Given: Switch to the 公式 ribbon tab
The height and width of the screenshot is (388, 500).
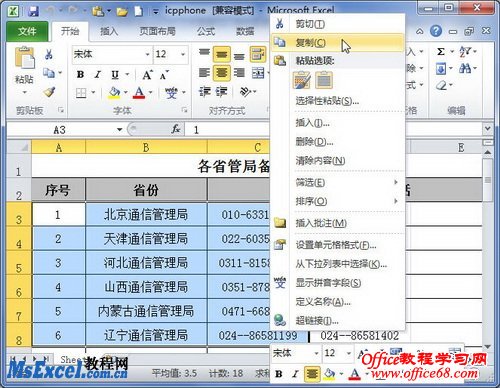Looking at the screenshot, I should pos(206,31).
